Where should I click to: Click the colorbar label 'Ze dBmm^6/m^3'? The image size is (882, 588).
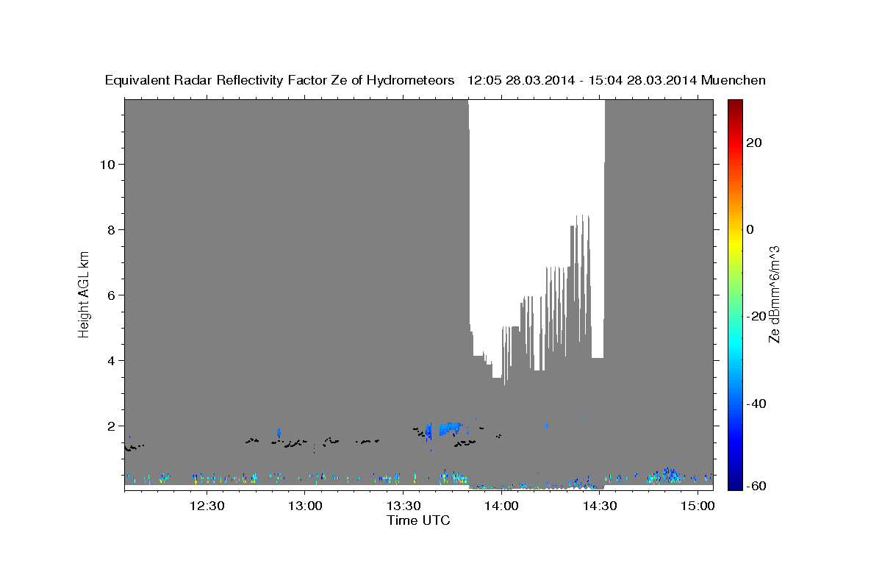(774, 294)
